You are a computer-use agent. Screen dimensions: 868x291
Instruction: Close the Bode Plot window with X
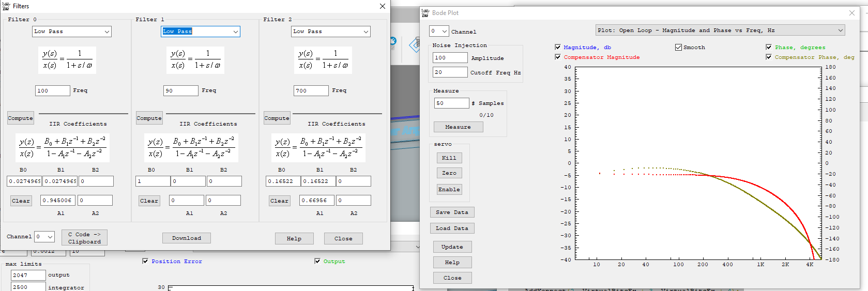pyautogui.click(x=852, y=13)
